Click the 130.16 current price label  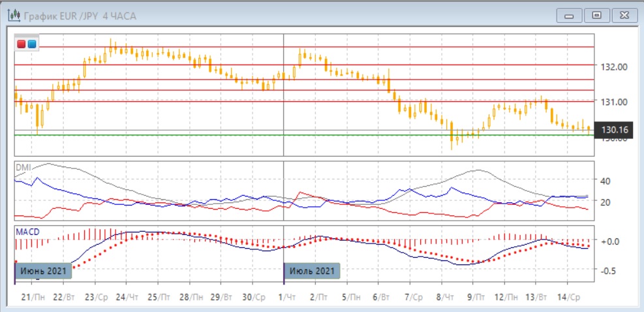pyautogui.click(x=613, y=131)
